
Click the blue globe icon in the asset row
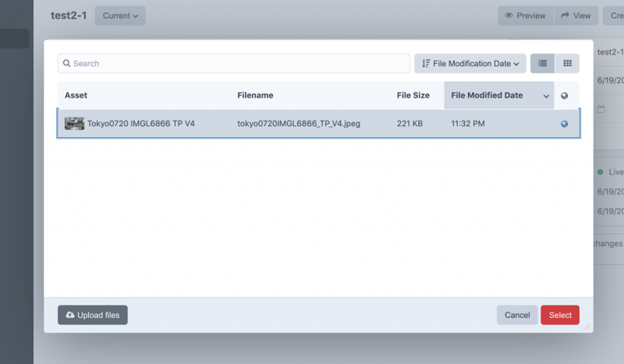565,124
